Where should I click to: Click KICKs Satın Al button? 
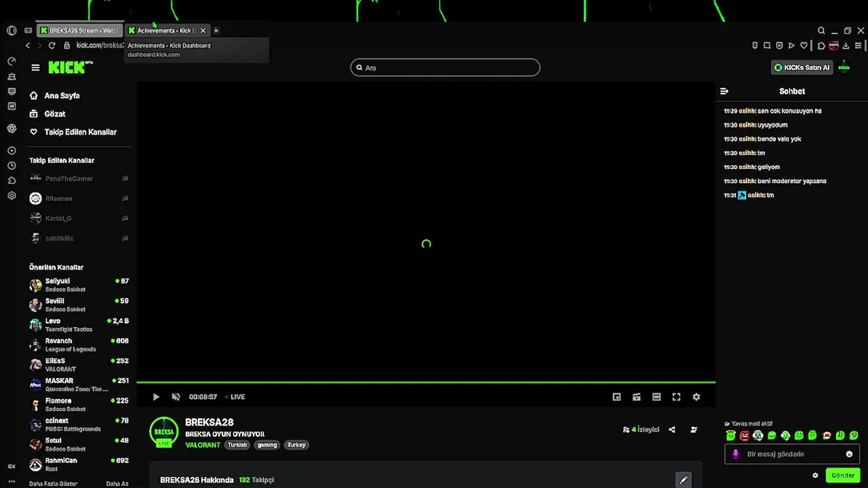tap(802, 68)
